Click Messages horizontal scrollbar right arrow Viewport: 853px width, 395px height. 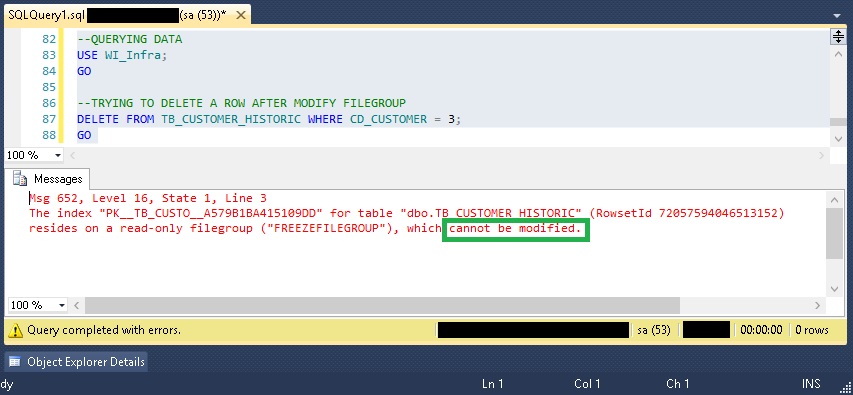818,305
